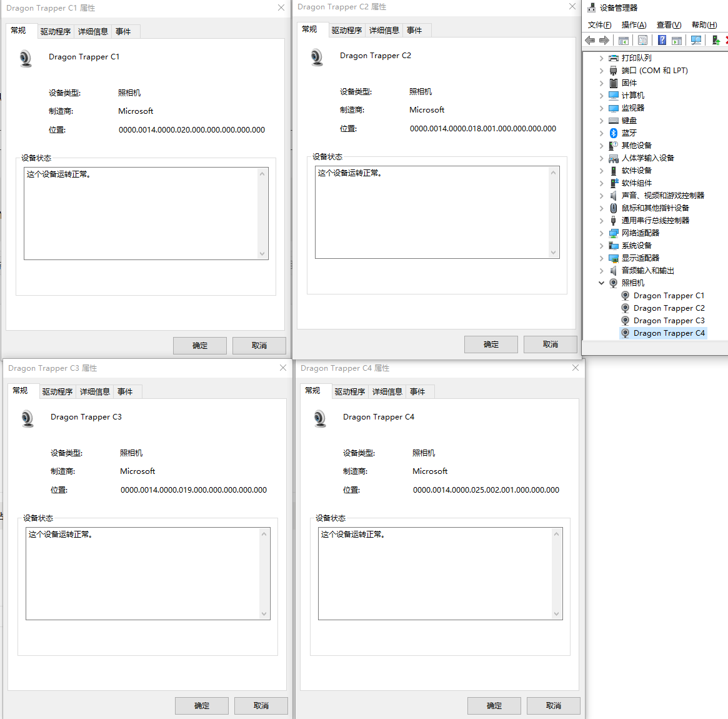Click the Back arrow in Device Manager toolbar
Image resolution: width=728 pixels, height=719 pixels.
coord(590,41)
